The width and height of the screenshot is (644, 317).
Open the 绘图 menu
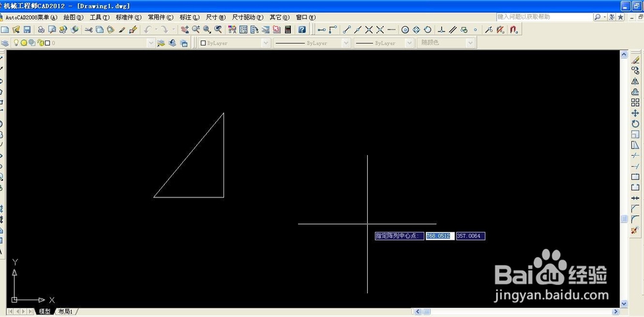[x=73, y=17]
